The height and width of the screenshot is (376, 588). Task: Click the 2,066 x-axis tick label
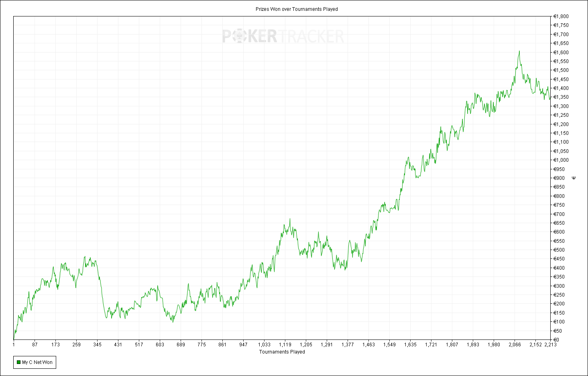click(x=515, y=345)
